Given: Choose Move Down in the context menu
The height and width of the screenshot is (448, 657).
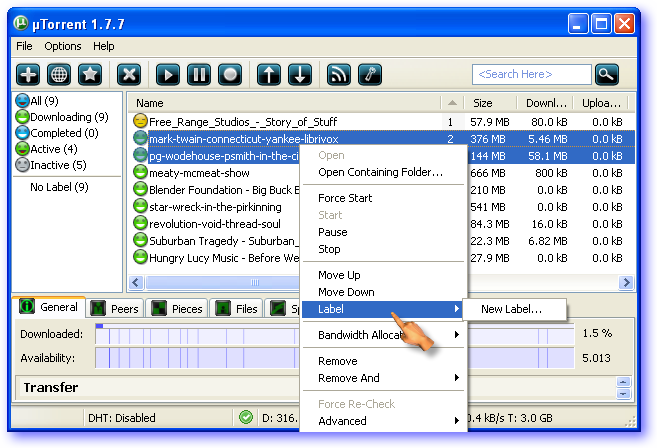Looking at the screenshot, I should [x=383, y=292].
